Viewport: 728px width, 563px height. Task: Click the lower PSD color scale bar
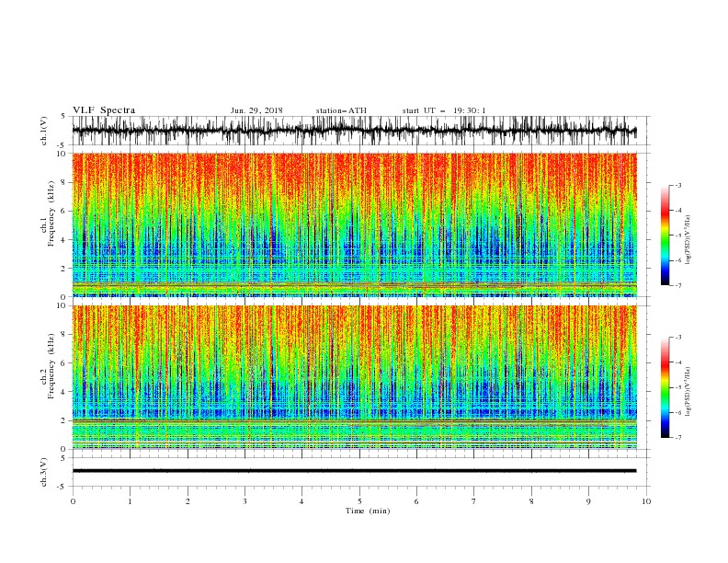click(665, 387)
